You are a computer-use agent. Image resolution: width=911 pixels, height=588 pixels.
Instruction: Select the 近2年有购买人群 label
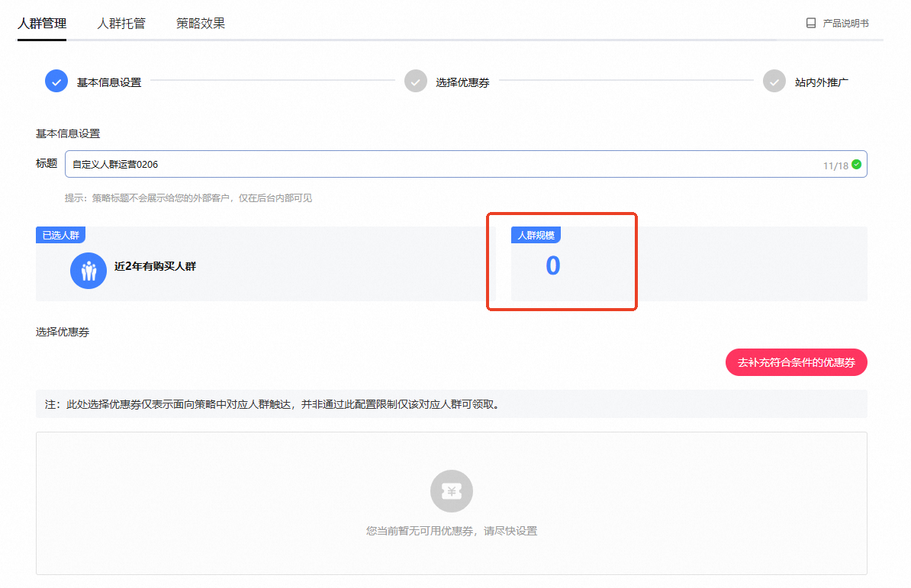click(155, 266)
